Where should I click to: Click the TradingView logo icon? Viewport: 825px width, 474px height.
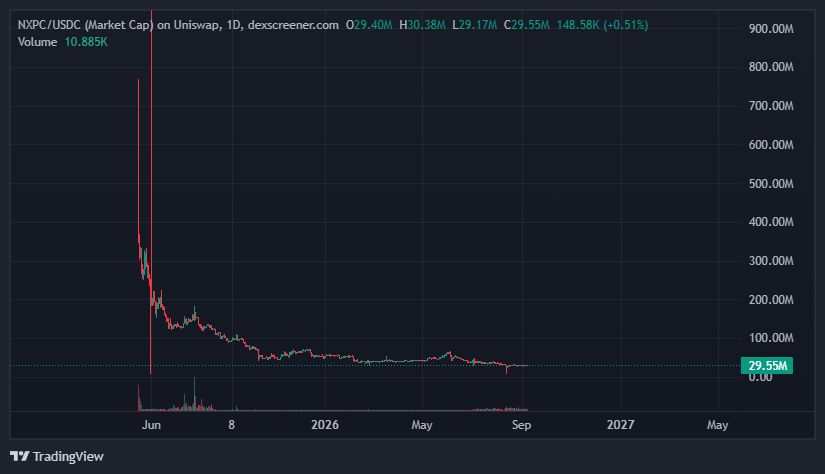(19, 456)
